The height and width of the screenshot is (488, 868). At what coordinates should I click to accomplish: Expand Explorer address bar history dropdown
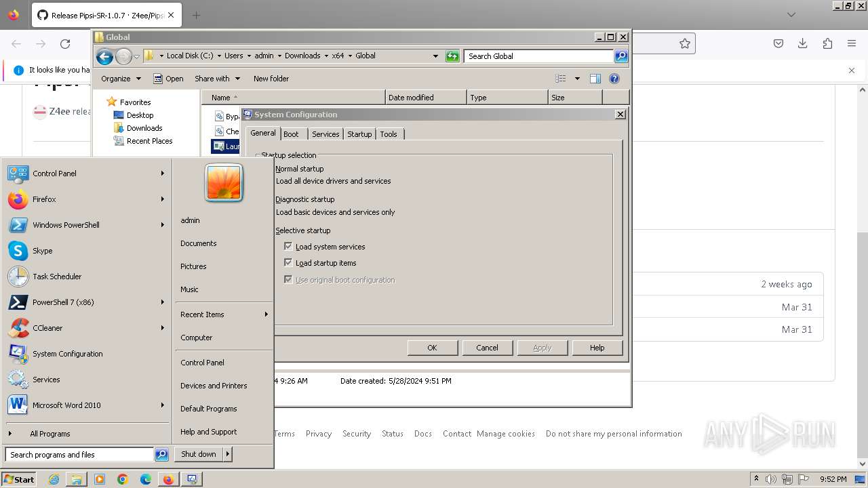435,56
